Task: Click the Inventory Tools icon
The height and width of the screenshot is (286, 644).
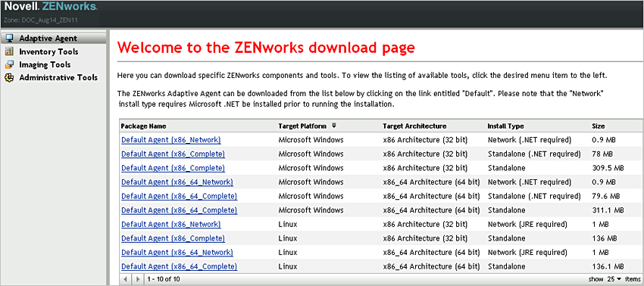Action: click(8, 51)
